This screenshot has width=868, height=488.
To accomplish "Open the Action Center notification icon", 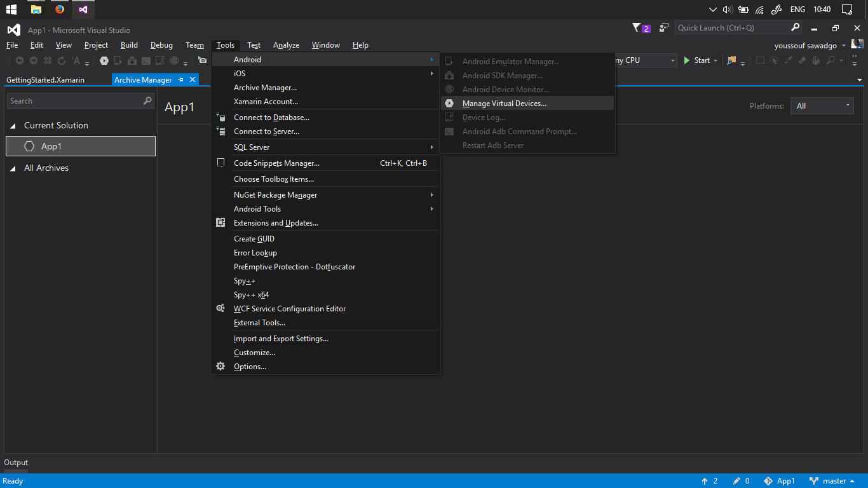I will click(846, 10).
